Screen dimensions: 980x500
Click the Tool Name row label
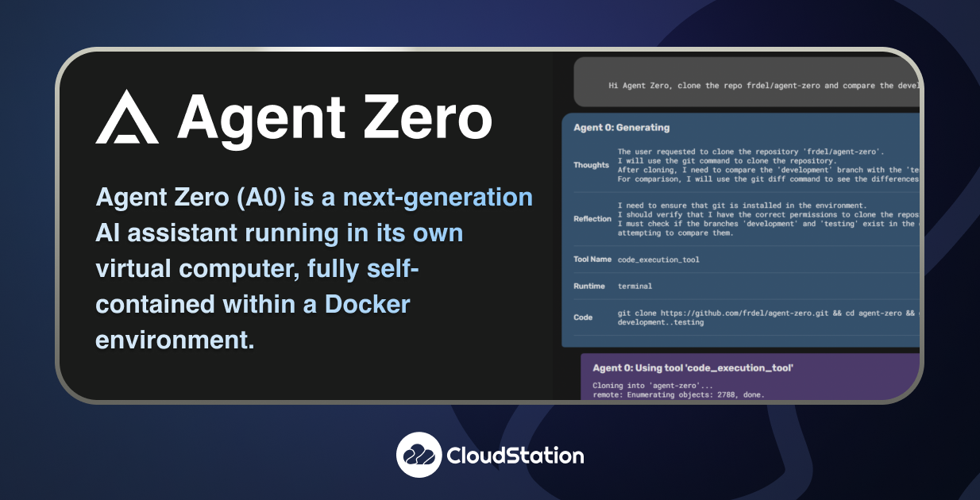(x=592, y=259)
